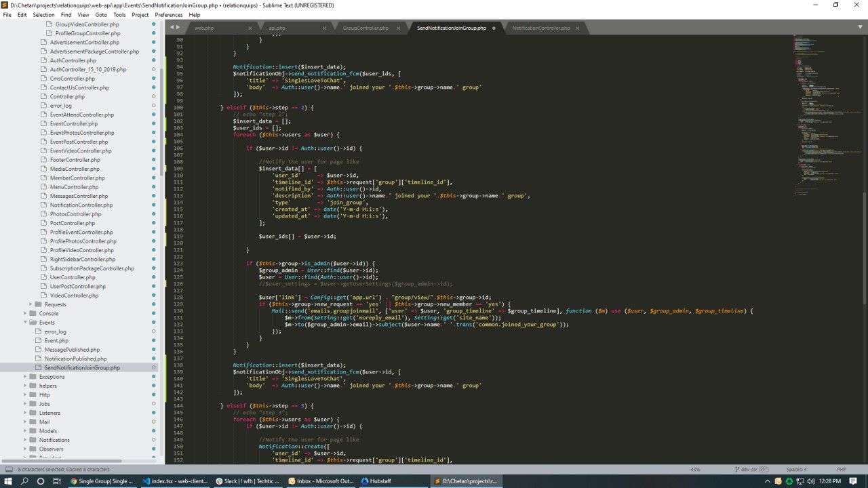Click the PHP syntax selector in status bar
The image size is (868, 488).
pyautogui.click(x=841, y=469)
